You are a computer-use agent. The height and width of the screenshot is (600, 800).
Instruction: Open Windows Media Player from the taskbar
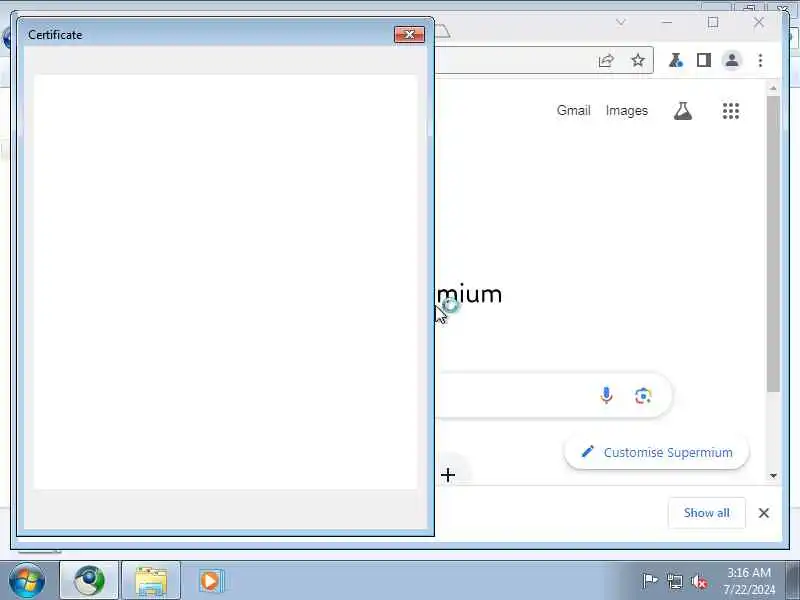(x=211, y=580)
